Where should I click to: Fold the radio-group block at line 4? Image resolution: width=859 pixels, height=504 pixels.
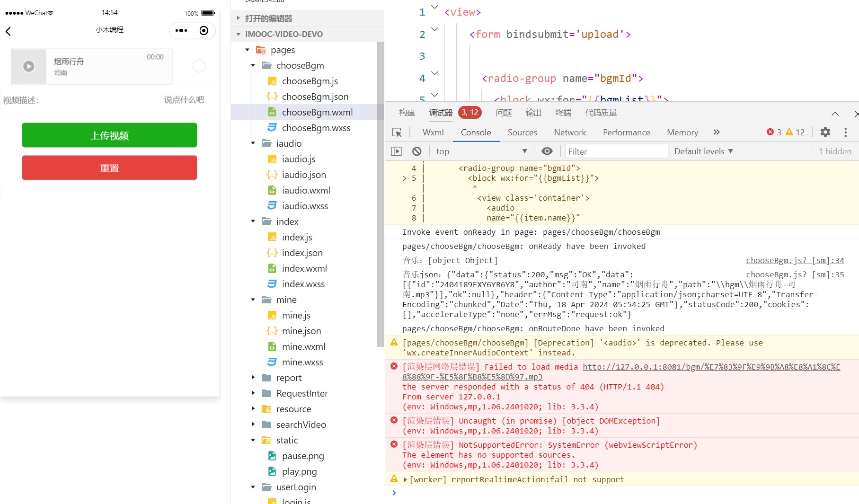click(x=434, y=73)
